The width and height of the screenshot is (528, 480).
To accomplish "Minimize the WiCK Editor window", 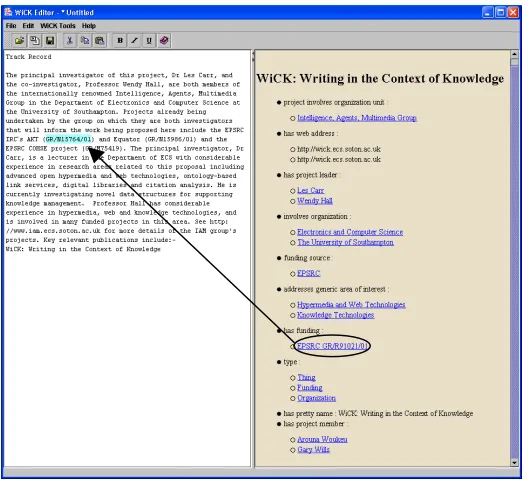I will point(488,12).
